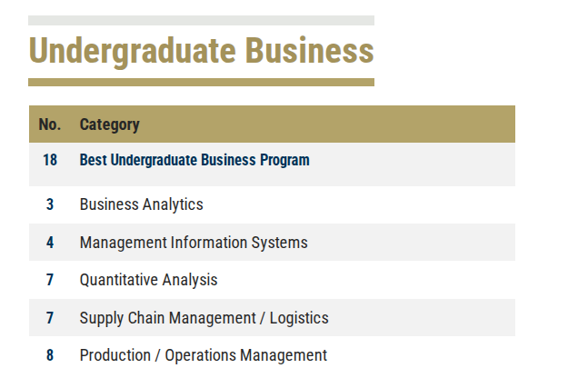Click the word Business in the heading

(310, 50)
